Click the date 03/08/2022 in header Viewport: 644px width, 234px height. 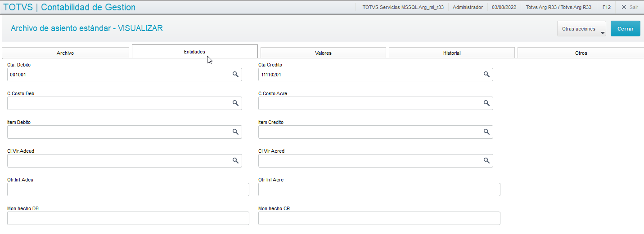coord(504,7)
